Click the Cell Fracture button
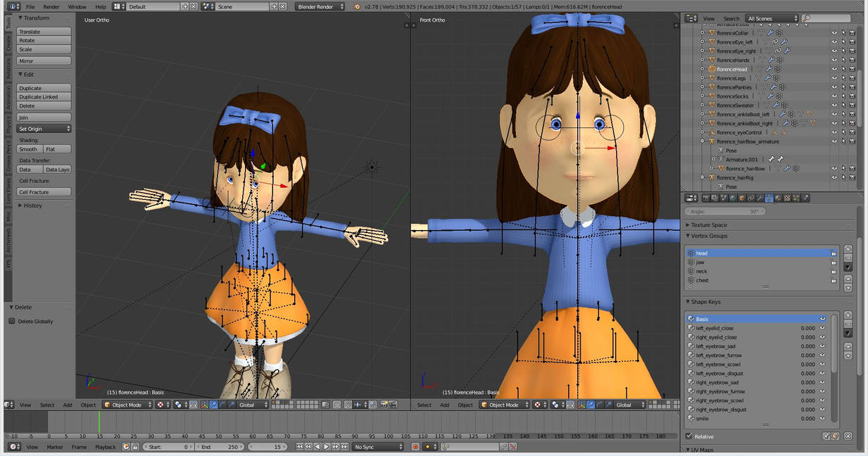Screen dimensions: 868x456 tap(44, 191)
